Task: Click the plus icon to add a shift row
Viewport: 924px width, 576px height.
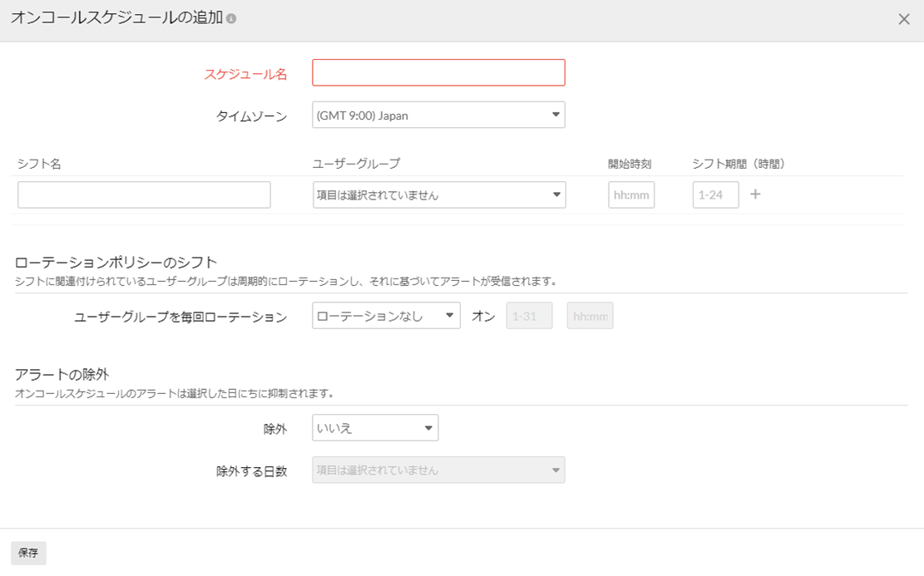Action: click(x=755, y=194)
